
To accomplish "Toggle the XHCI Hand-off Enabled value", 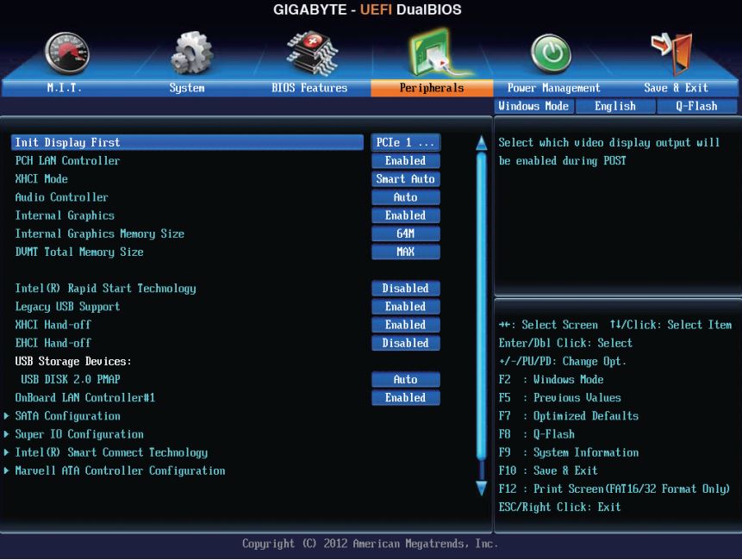I will pos(406,325).
